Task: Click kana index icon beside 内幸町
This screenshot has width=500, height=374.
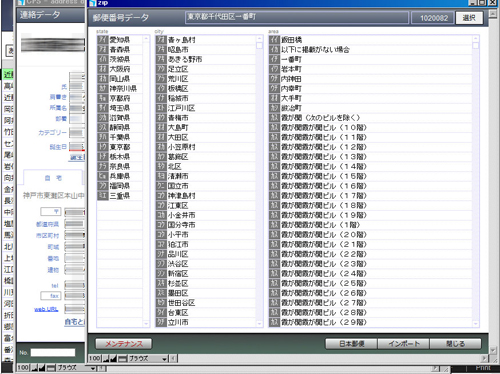Action: 274,89
